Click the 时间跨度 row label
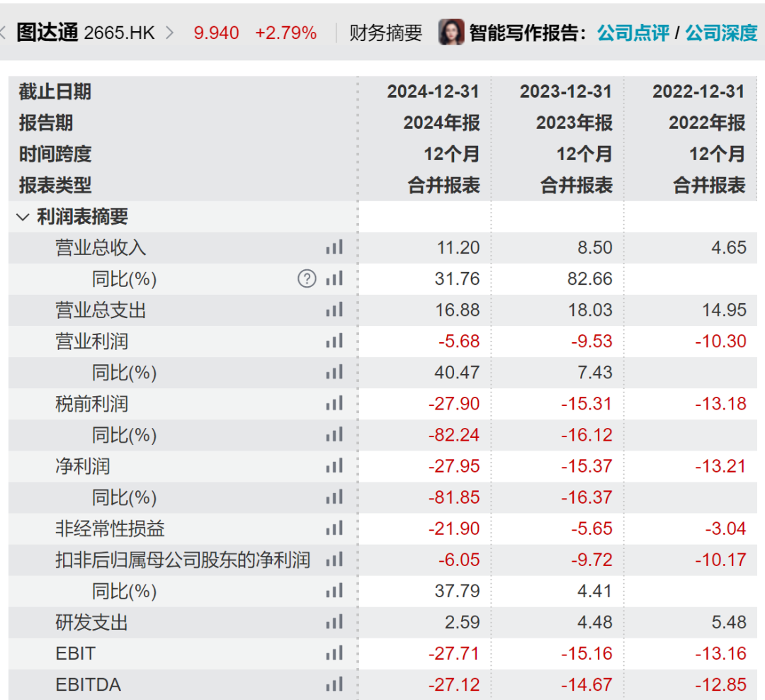Screen dimensions: 765x700 55,154
